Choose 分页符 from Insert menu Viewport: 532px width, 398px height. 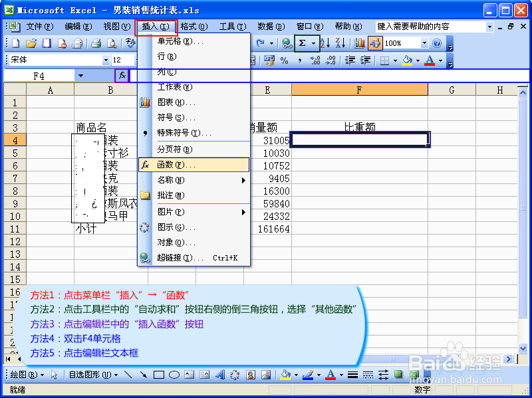point(194,149)
